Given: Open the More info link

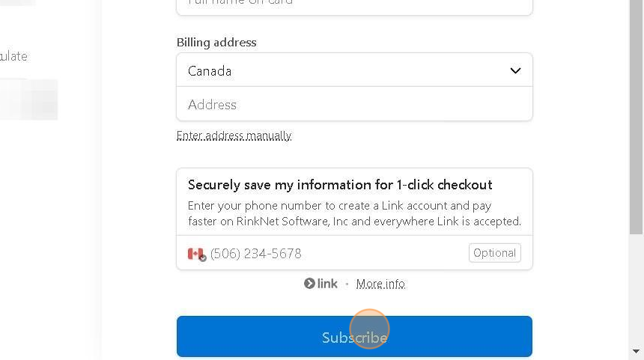Looking at the screenshot, I should [x=380, y=284].
